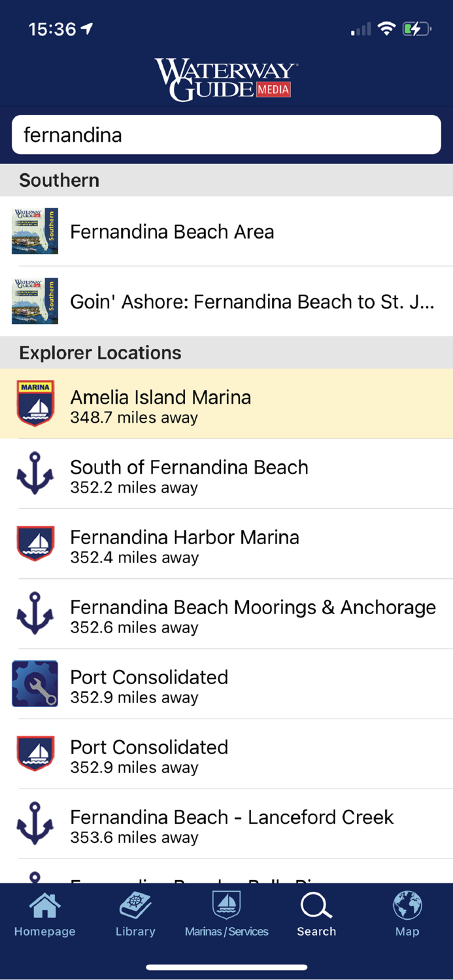Image resolution: width=453 pixels, height=980 pixels.
Task: Select Fernandina Beach - Lanceford Creek result
Action: tap(231, 825)
